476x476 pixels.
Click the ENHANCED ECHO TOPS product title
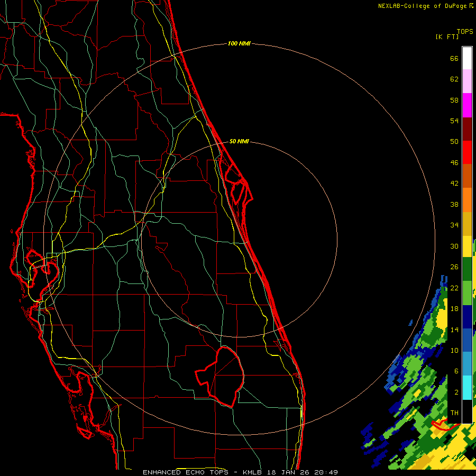click(x=185, y=472)
